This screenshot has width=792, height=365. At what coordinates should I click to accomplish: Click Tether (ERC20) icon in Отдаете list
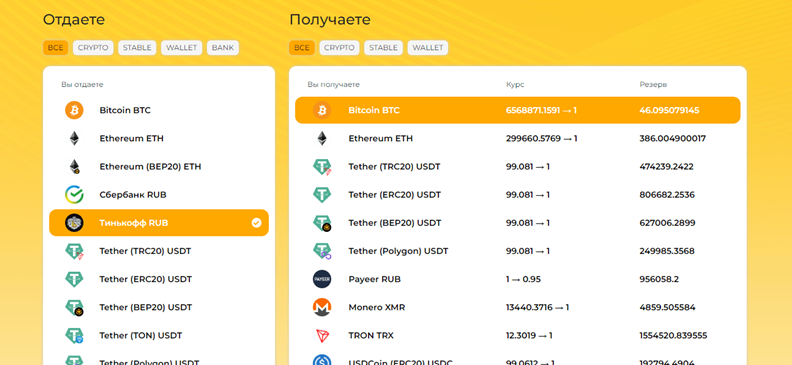coord(74,279)
